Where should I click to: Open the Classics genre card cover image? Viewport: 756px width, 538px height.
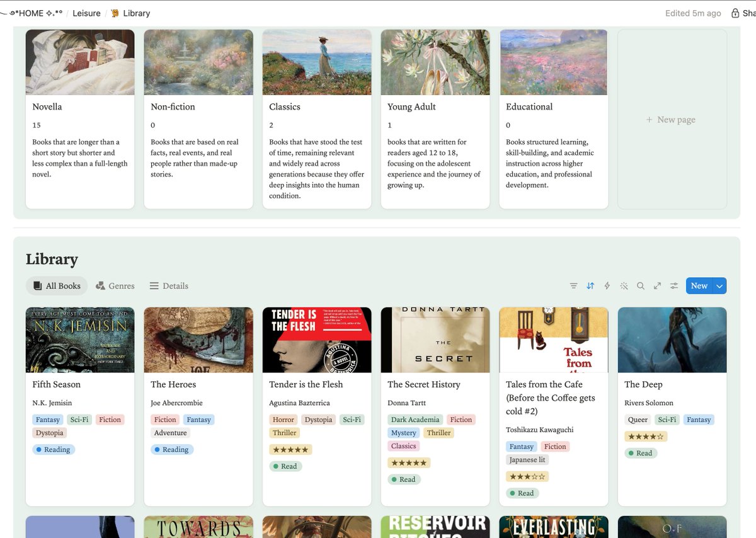317,62
